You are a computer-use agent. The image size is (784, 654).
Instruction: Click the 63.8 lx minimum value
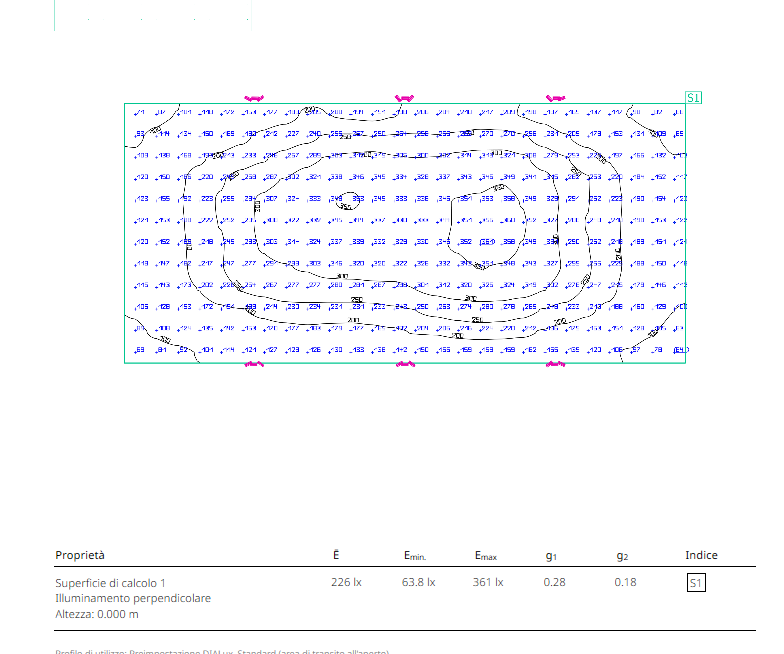point(419,582)
